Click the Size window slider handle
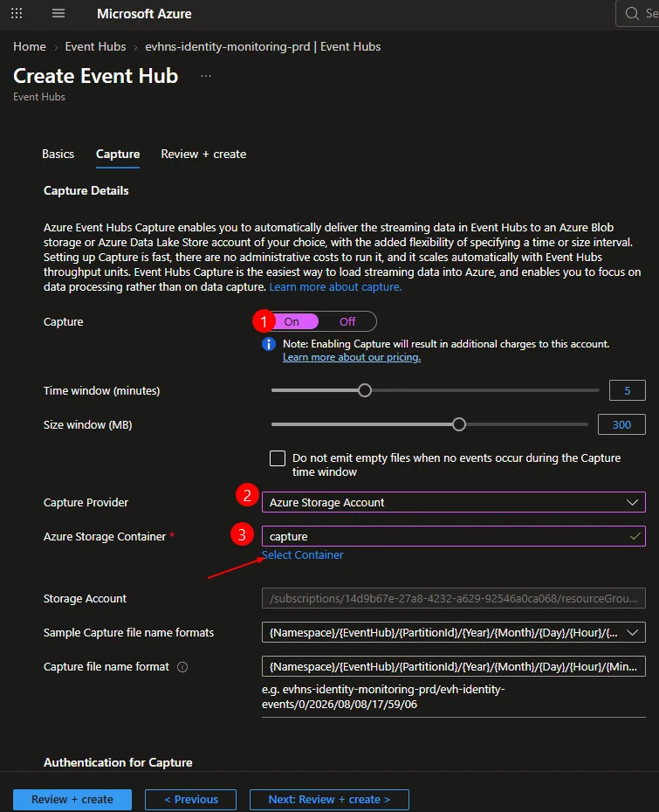 pyautogui.click(x=459, y=424)
